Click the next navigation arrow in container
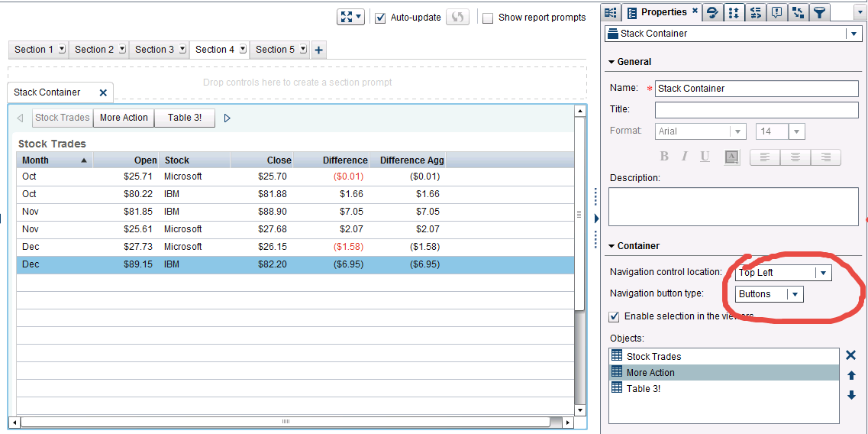 tap(227, 118)
